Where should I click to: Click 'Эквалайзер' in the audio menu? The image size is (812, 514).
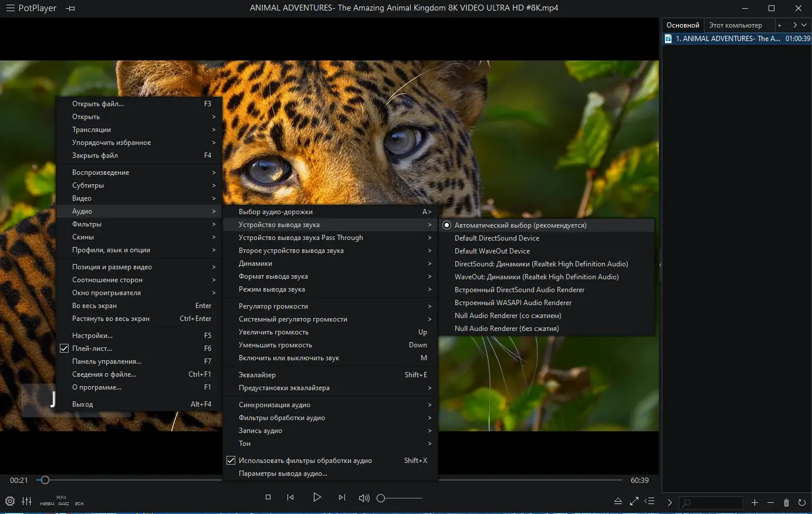coord(257,375)
